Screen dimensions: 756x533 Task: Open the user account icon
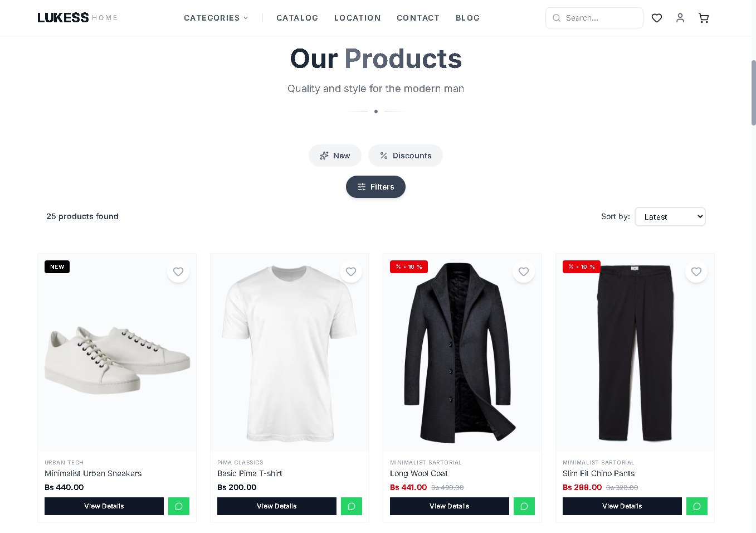tap(680, 18)
